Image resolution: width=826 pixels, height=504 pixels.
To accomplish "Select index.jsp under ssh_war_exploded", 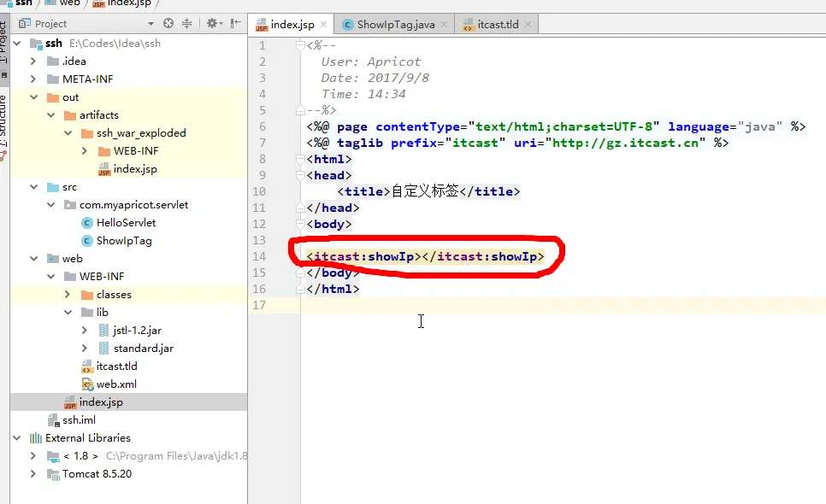I will tap(135, 169).
